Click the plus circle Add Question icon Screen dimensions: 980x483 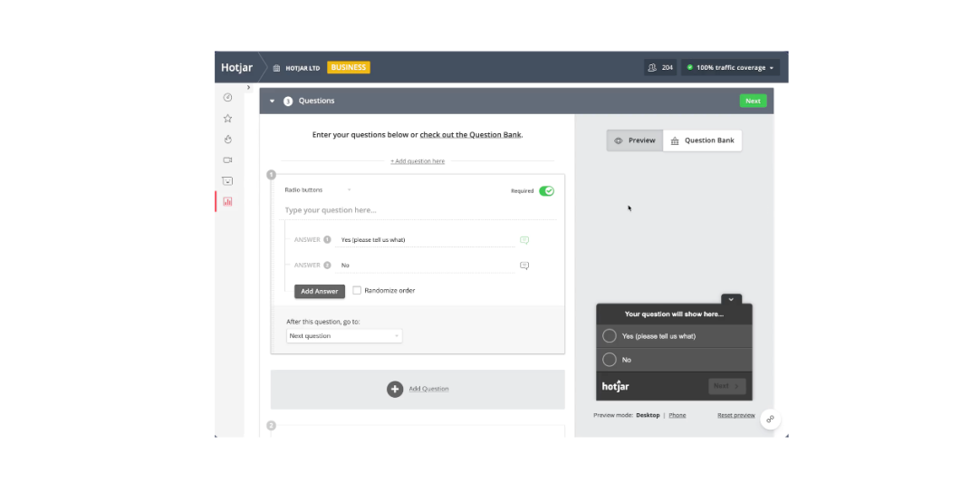coord(395,389)
